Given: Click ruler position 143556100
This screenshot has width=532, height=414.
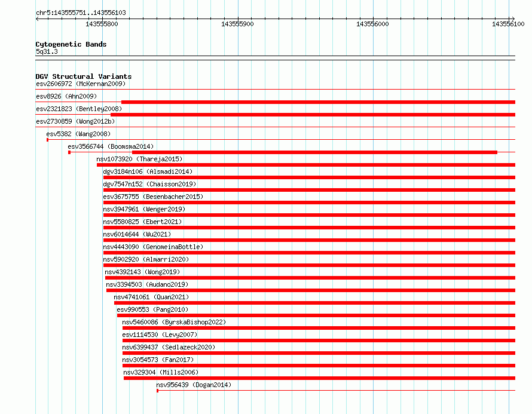Looking at the screenshot, I should [508, 24].
